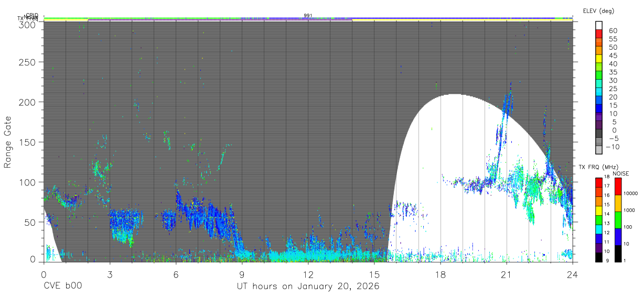The image size is (644, 297).
Task: Click the 'UT hours on January 20, 2026' label
Action: coord(307,287)
